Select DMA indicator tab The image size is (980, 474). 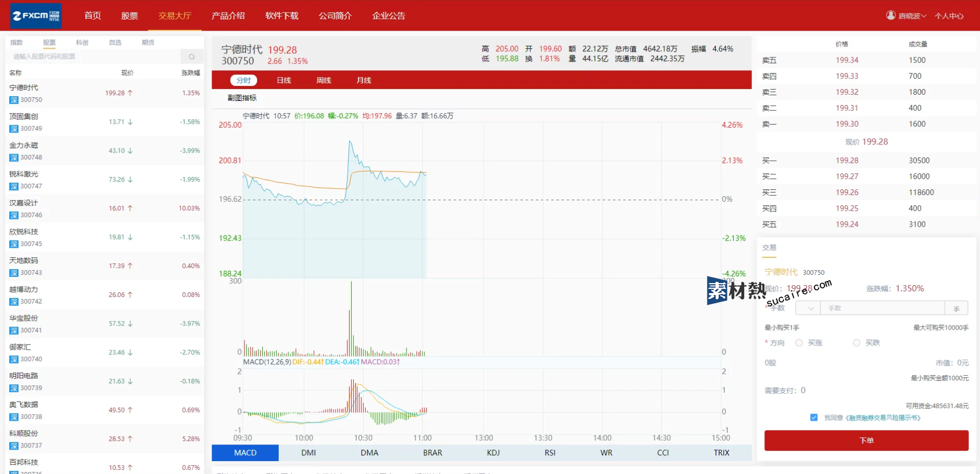(370, 453)
